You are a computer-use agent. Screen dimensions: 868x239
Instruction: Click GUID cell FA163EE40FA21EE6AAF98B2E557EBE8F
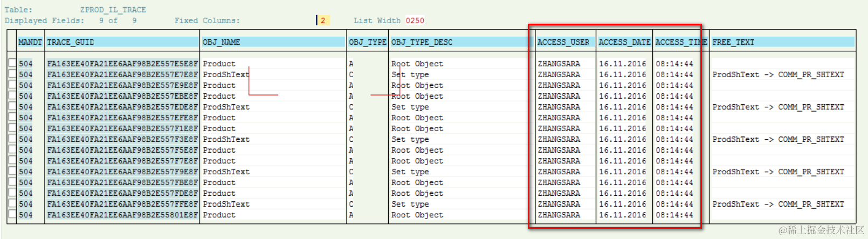[122, 96]
